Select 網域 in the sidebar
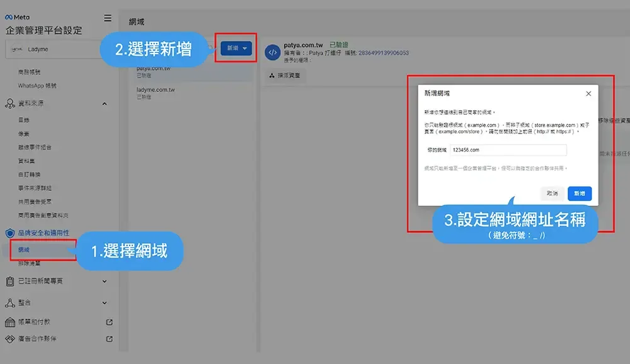Image resolution: width=630 pixels, height=364 pixels. [x=24, y=249]
